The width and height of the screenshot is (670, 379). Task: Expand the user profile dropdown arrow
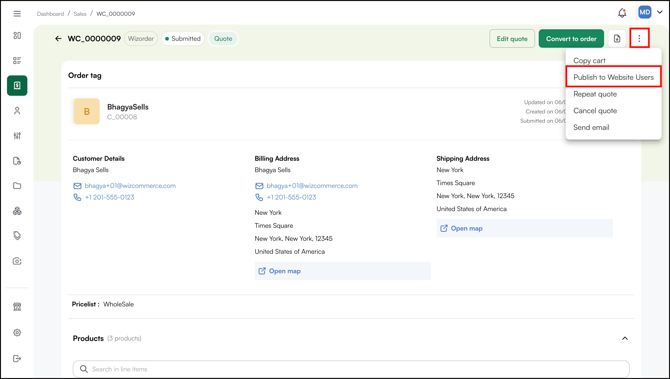pos(659,12)
